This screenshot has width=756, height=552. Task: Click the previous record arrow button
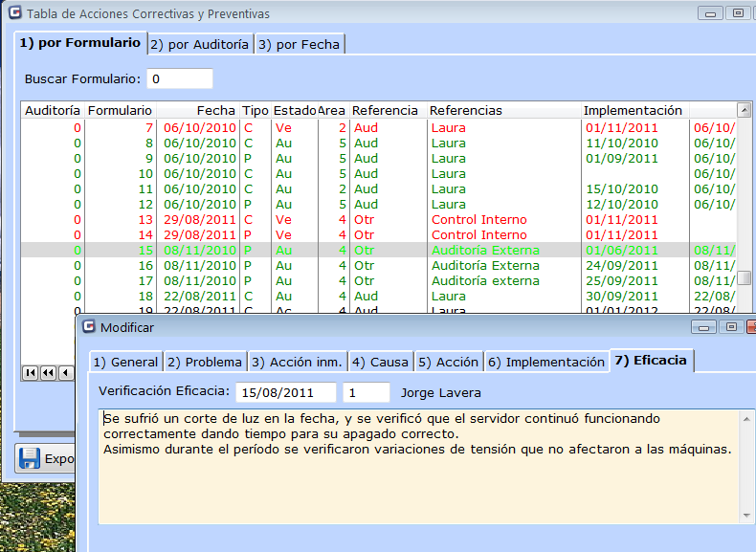pyautogui.click(x=65, y=372)
